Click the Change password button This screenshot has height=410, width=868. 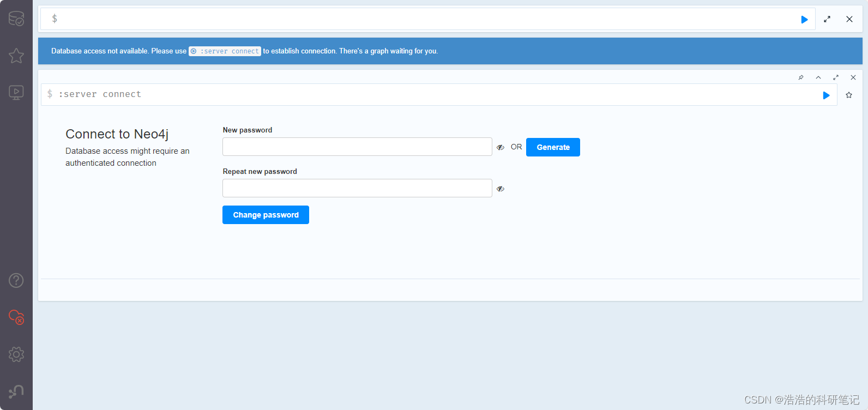coord(266,215)
